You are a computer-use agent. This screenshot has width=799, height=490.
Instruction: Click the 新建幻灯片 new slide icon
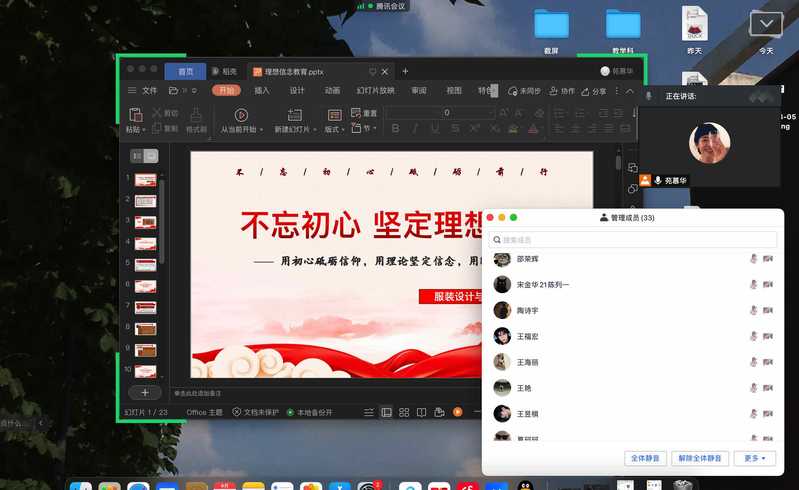(294, 114)
